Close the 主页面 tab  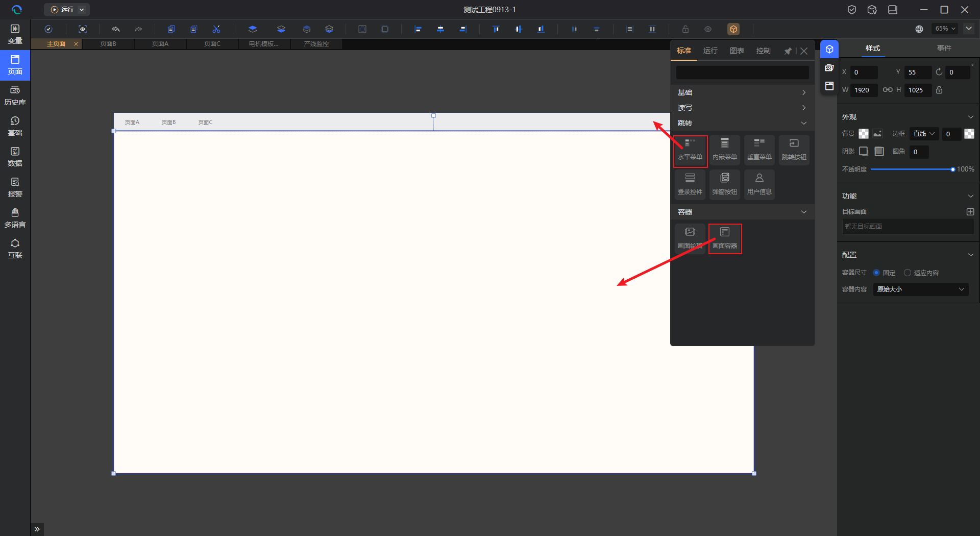pos(76,44)
